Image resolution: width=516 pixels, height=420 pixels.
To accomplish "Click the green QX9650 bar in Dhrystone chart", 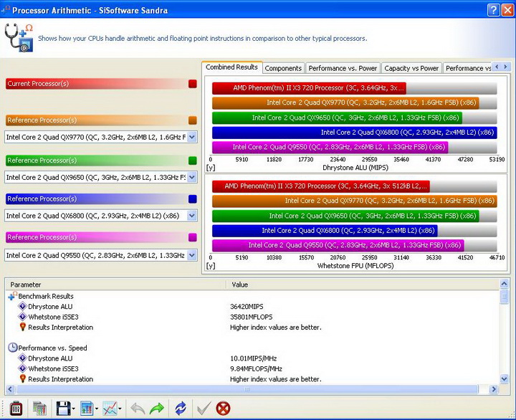I will point(338,118).
